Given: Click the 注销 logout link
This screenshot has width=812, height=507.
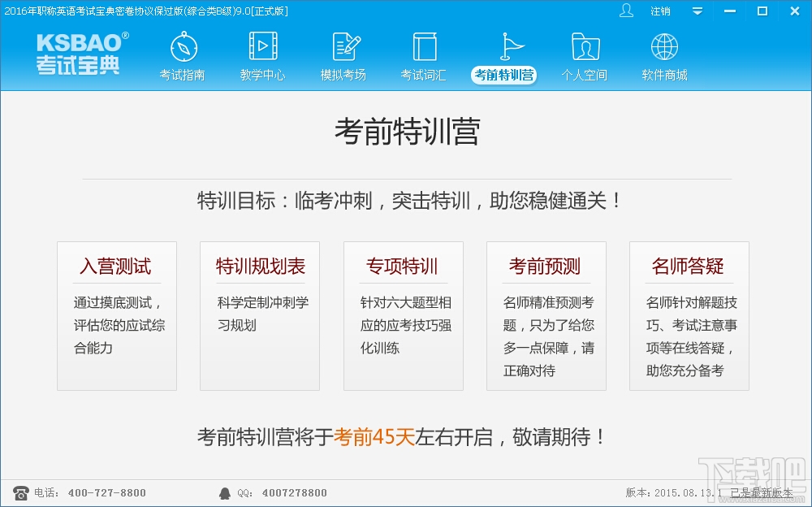Looking at the screenshot, I should pyautogui.click(x=660, y=11).
